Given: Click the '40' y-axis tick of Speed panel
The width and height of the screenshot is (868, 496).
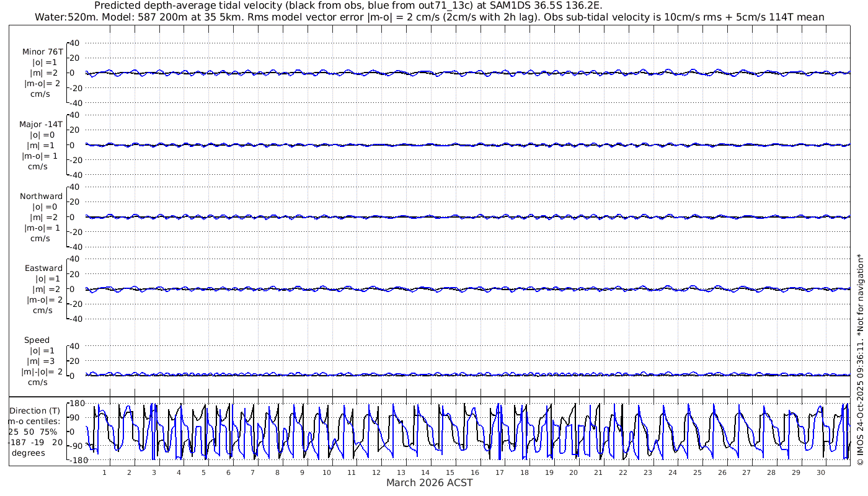Looking at the screenshot, I should pos(74,346).
